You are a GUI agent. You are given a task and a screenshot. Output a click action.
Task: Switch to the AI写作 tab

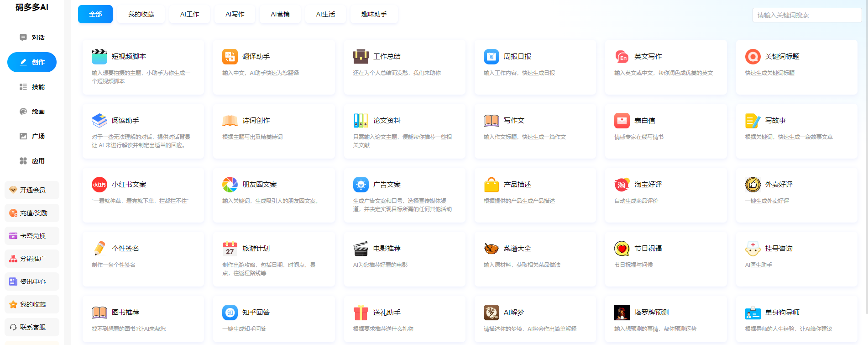235,14
